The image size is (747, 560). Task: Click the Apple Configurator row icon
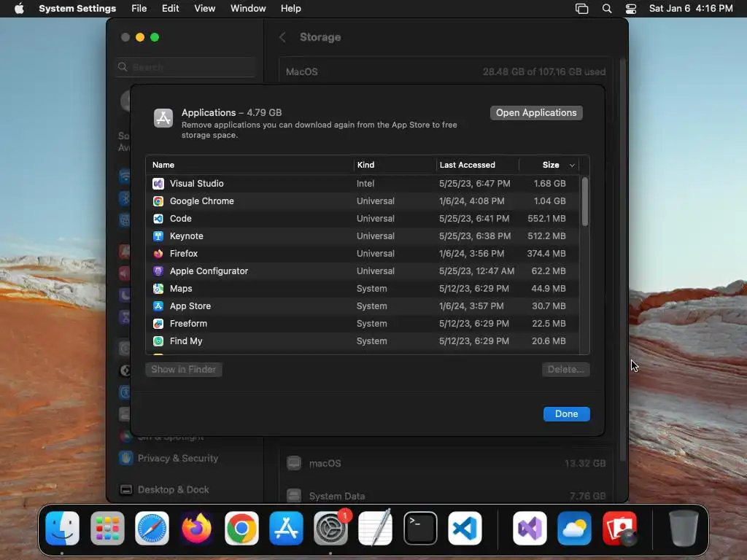(158, 271)
